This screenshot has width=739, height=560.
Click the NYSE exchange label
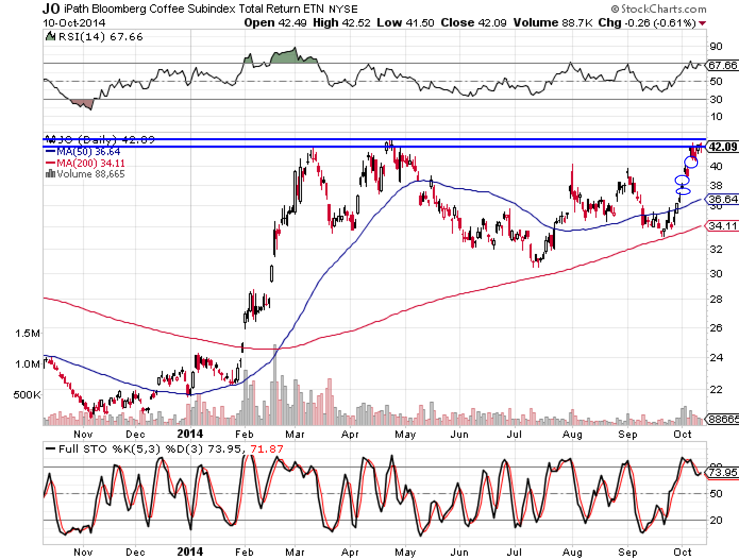click(x=343, y=9)
